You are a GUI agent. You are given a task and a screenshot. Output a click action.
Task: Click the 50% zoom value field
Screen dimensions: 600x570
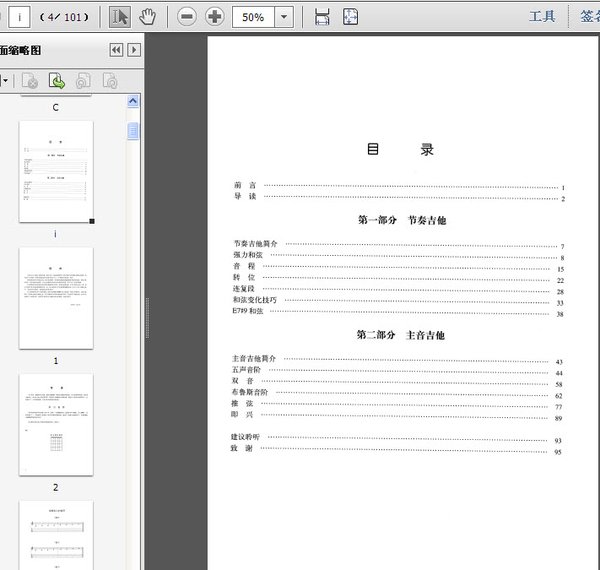point(253,17)
